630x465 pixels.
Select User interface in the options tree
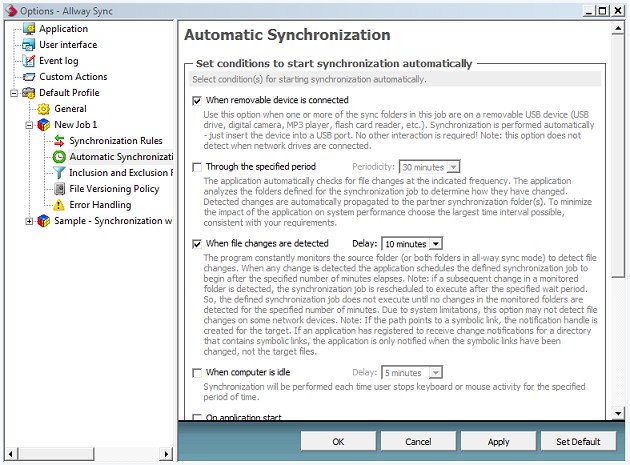pos(68,45)
